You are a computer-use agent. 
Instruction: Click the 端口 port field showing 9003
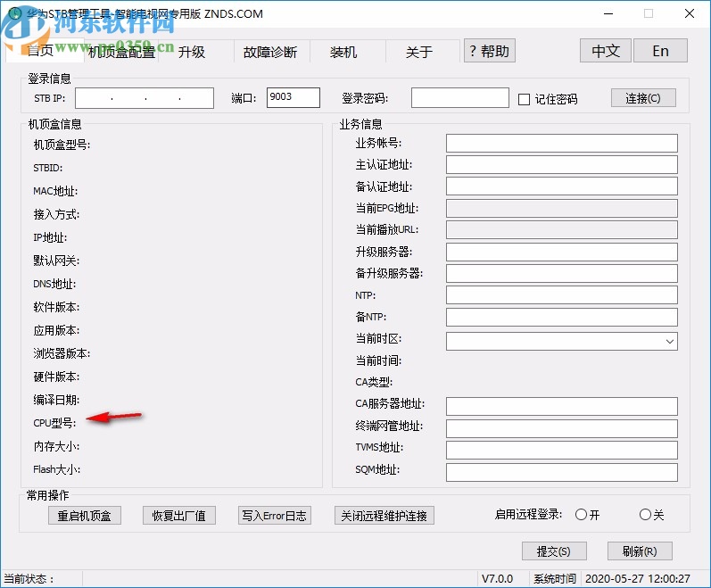coord(293,97)
